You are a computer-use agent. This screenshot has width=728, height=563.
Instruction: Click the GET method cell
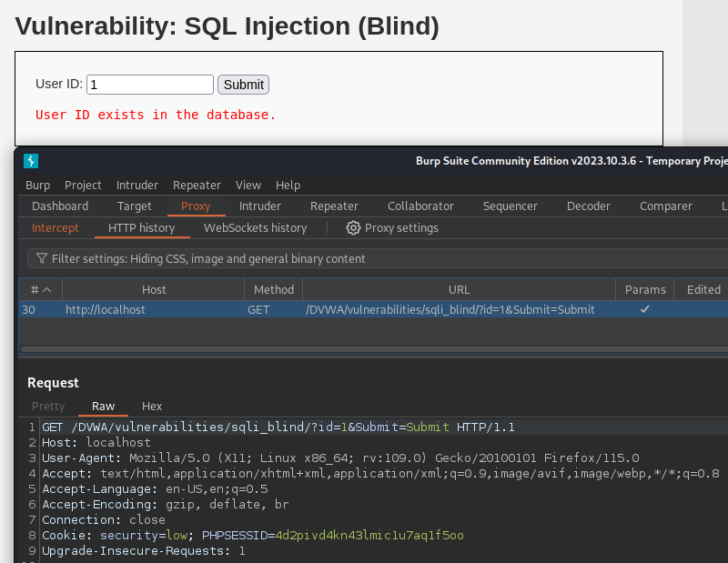(x=258, y=309)
